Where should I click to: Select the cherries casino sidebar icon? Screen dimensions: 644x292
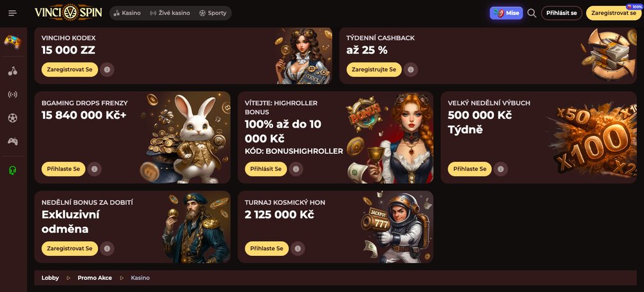pos(12,71)
